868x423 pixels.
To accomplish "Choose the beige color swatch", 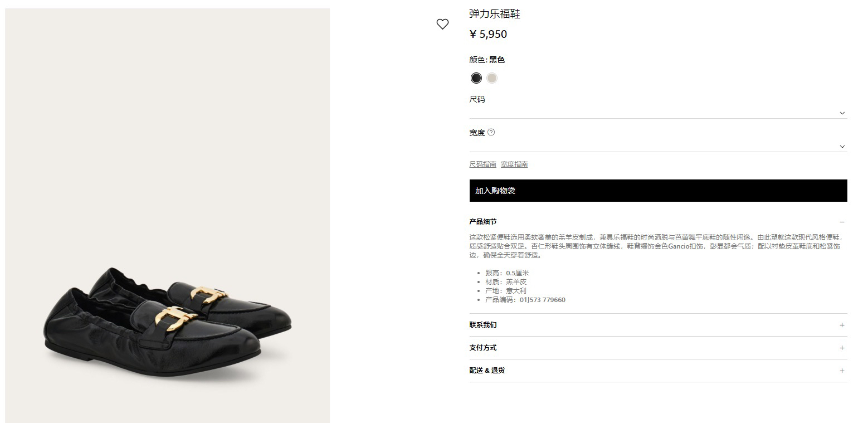I will pos(491,78).
